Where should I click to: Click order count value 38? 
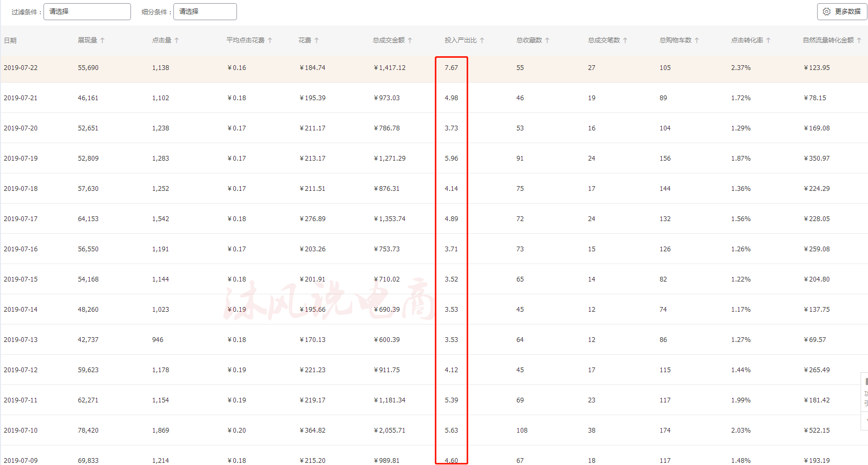[x=591, y=431]
